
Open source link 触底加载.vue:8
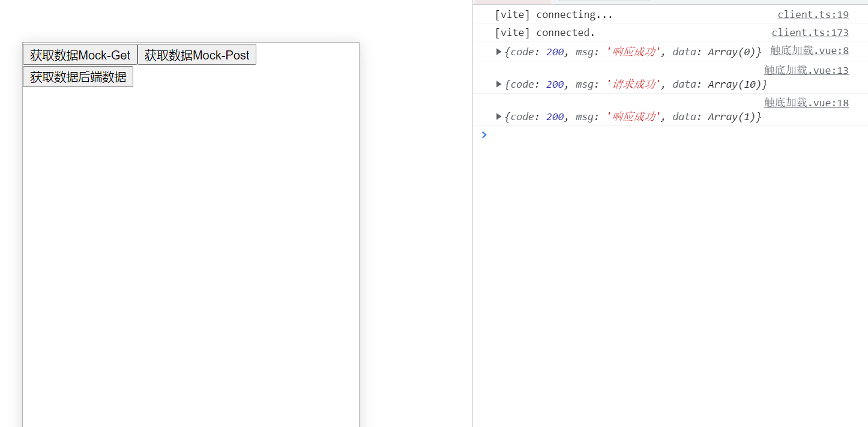[809, 50]
